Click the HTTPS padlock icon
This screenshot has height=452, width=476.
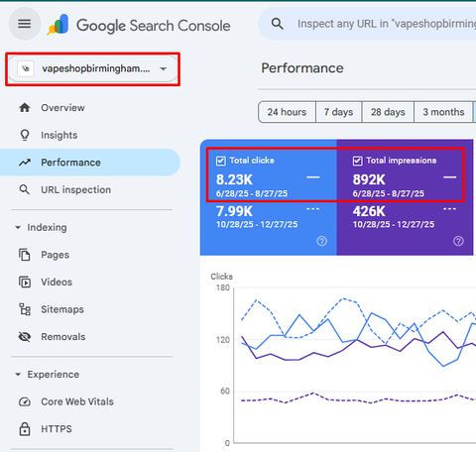tap(25, 429)
